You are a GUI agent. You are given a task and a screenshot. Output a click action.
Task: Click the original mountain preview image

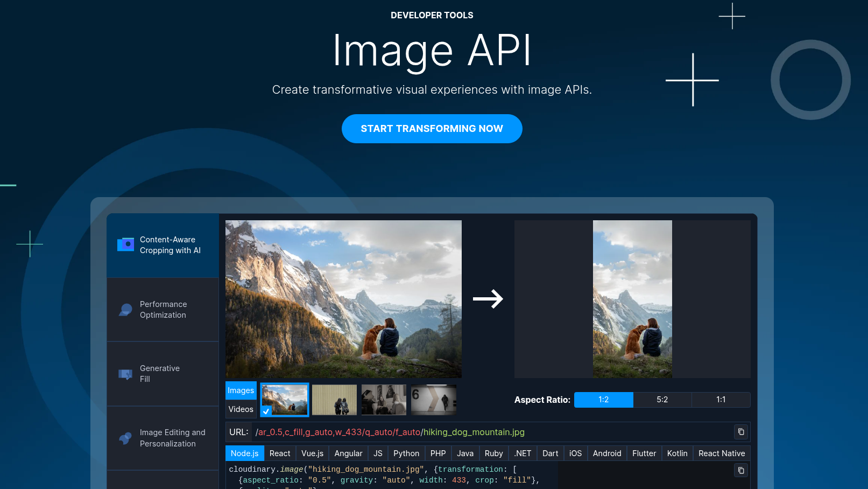[343, 299]
